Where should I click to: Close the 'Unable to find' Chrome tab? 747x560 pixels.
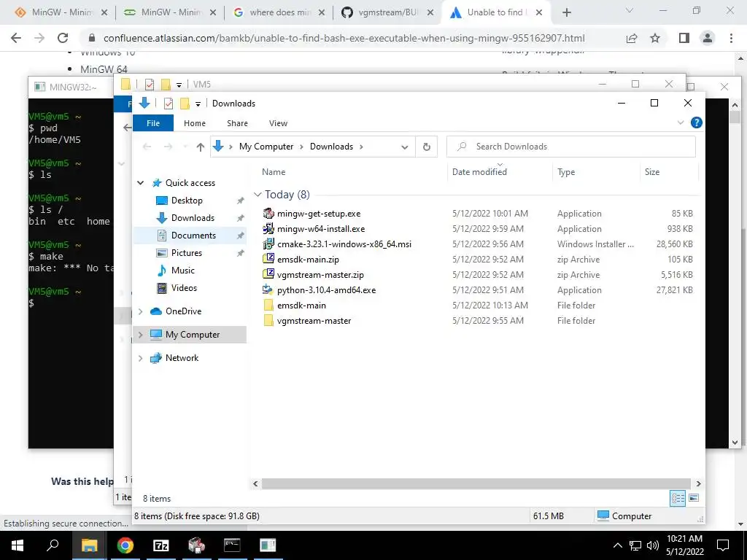pyautogui.click(x=539, y=13)
